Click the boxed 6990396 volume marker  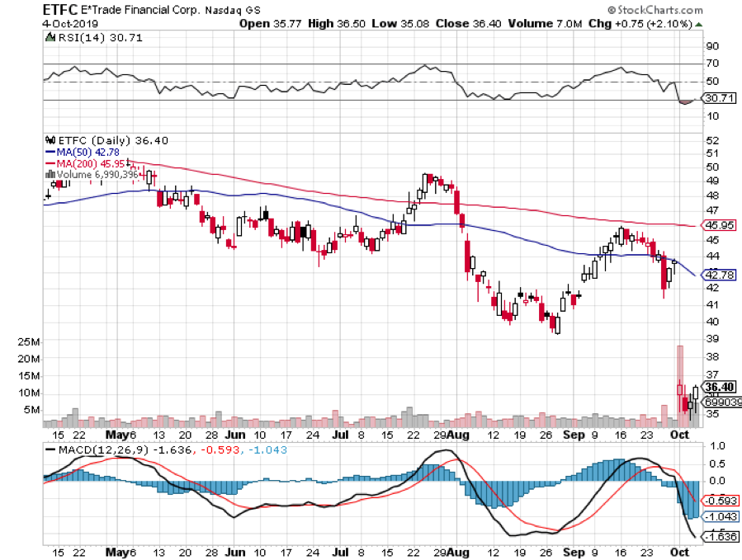point(721,402)
